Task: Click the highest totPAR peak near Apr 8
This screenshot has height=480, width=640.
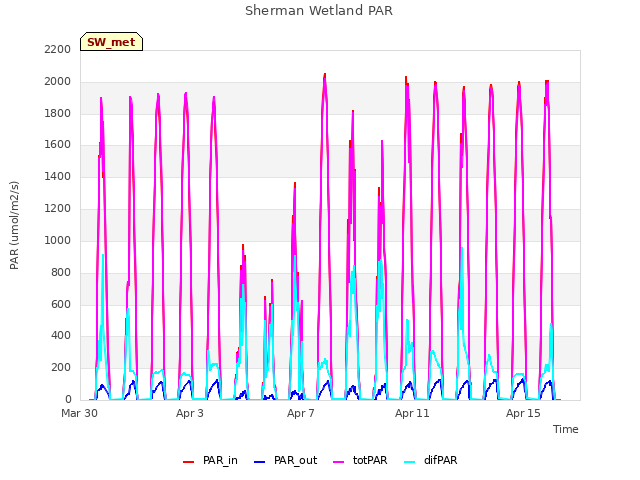Action: (x=325, y=78)
